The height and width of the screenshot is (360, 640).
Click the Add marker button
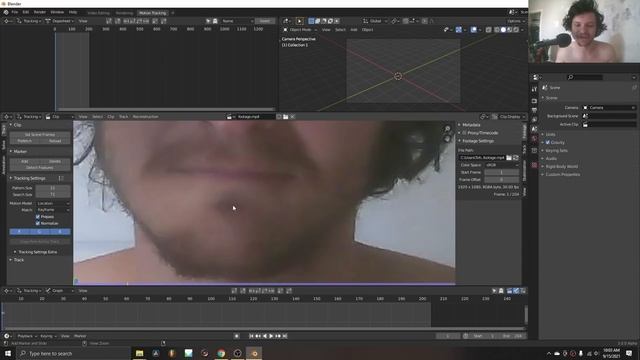pyautogui.click(x=24, y=161)
